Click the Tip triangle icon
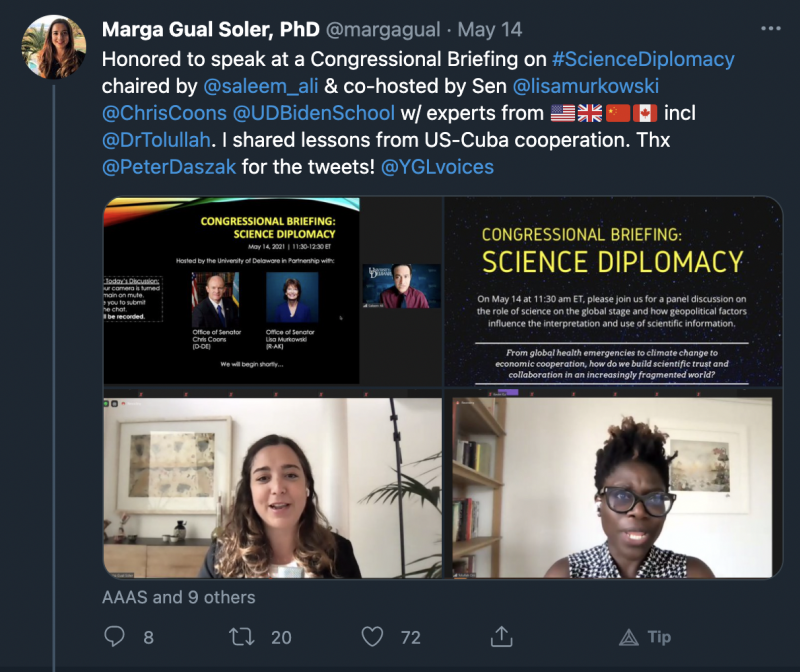Viewport: 800px width, 672px height. click(x=629, y=637)
